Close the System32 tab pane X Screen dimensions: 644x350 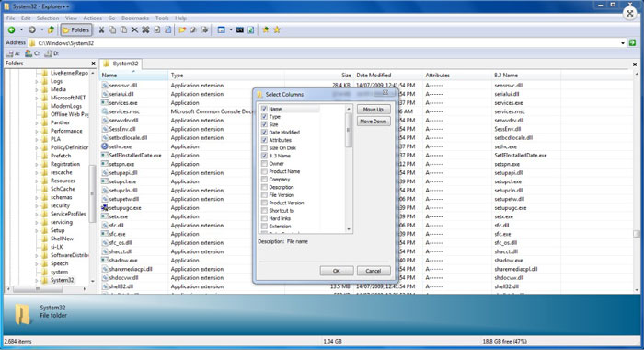click(635, 64)
